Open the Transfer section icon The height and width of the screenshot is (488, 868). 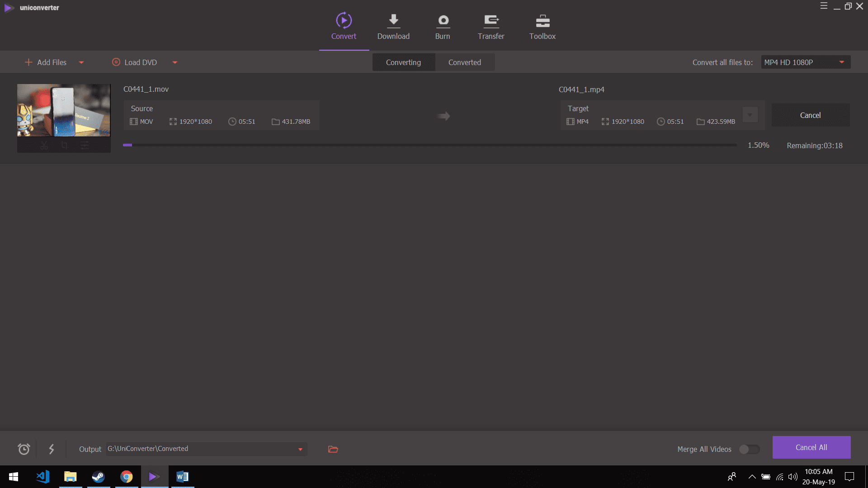[x=491, y=21]
